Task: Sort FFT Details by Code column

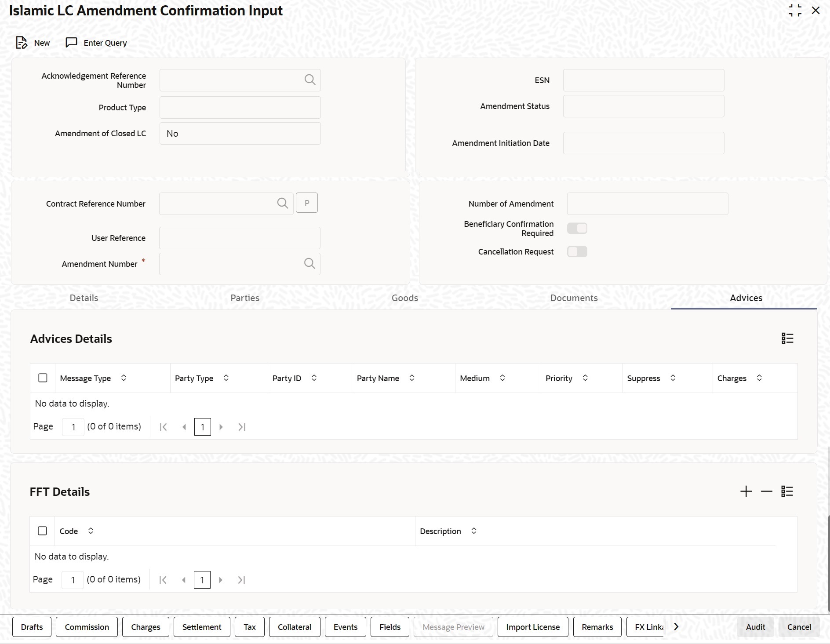Action: 91,531
